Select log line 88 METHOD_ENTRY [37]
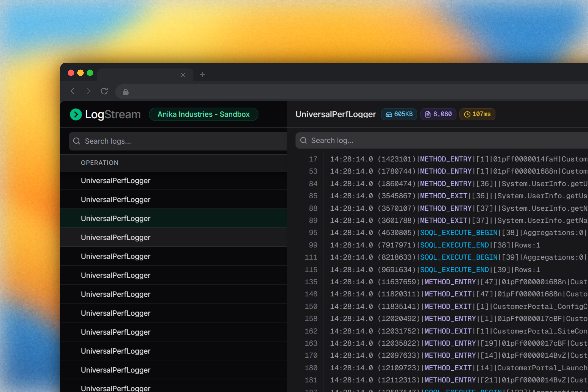This screenshot has width=588, height=392. click(438, 208)
